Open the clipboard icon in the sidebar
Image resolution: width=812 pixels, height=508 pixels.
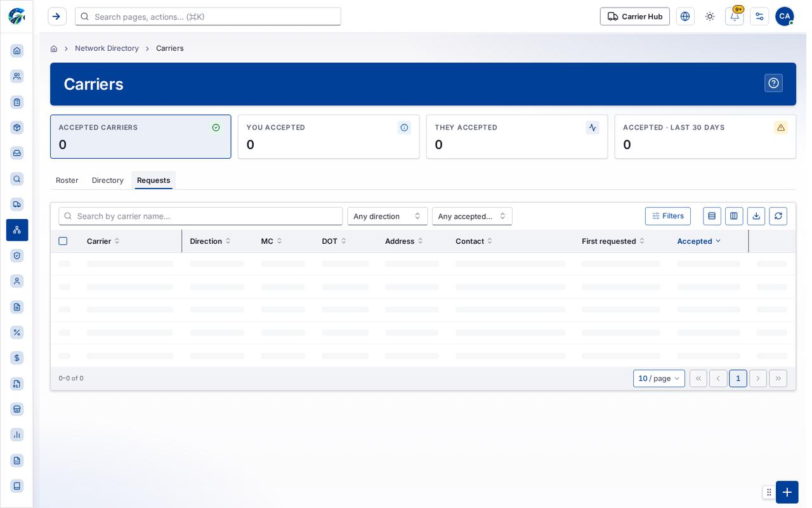pos(17,102)
